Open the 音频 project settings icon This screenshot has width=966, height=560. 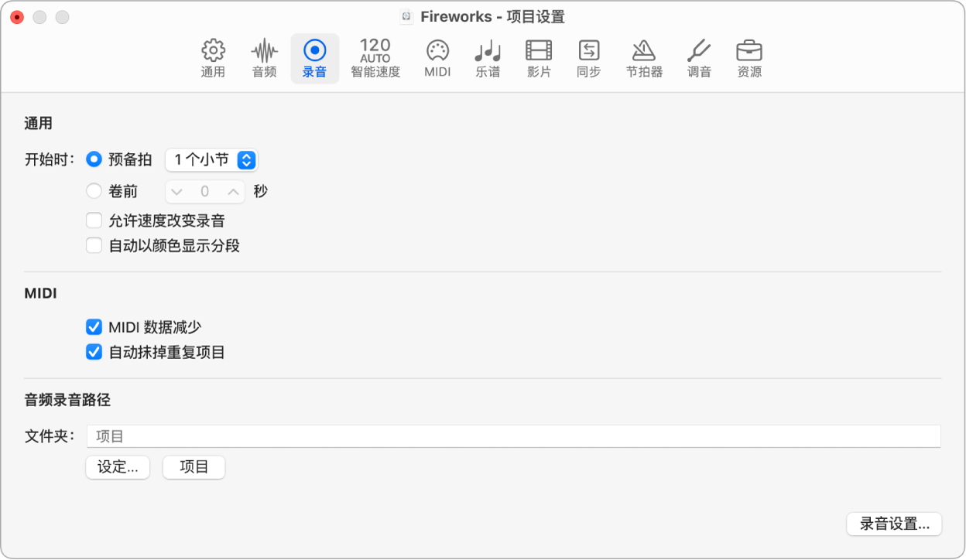click(x=263, y=58)
